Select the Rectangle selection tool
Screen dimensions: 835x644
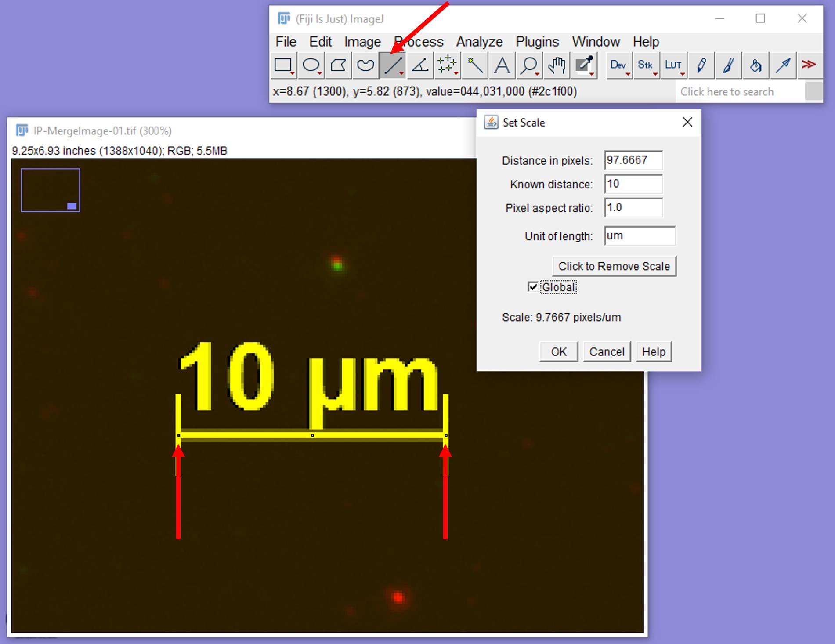(283, 65)
